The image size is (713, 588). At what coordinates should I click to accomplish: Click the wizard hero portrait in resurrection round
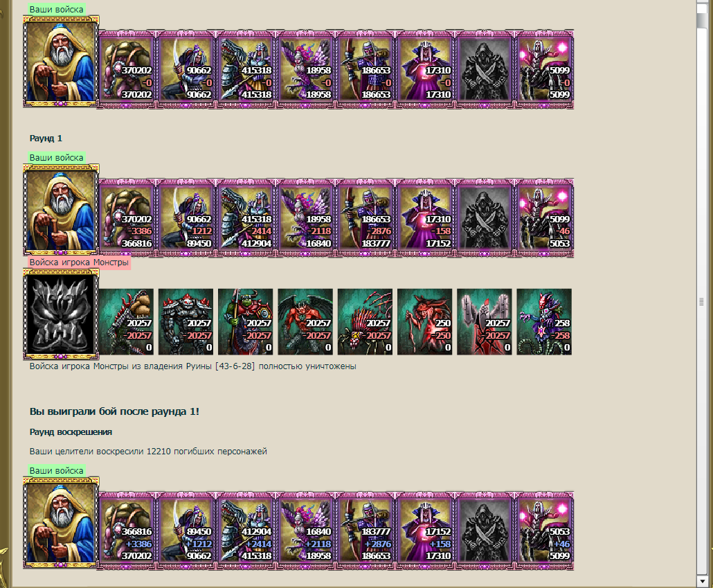tap(61, 522)
